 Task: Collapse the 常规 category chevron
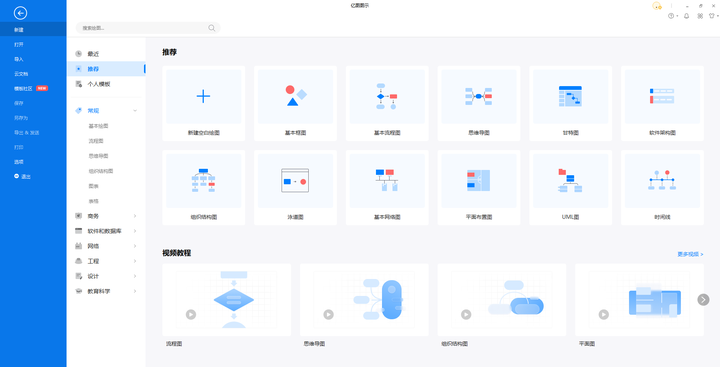(135, 111)
